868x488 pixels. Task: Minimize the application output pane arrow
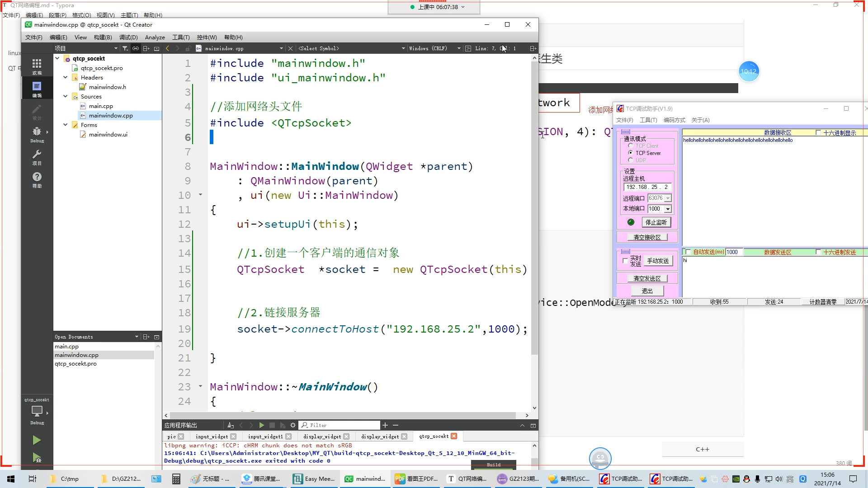522,425
